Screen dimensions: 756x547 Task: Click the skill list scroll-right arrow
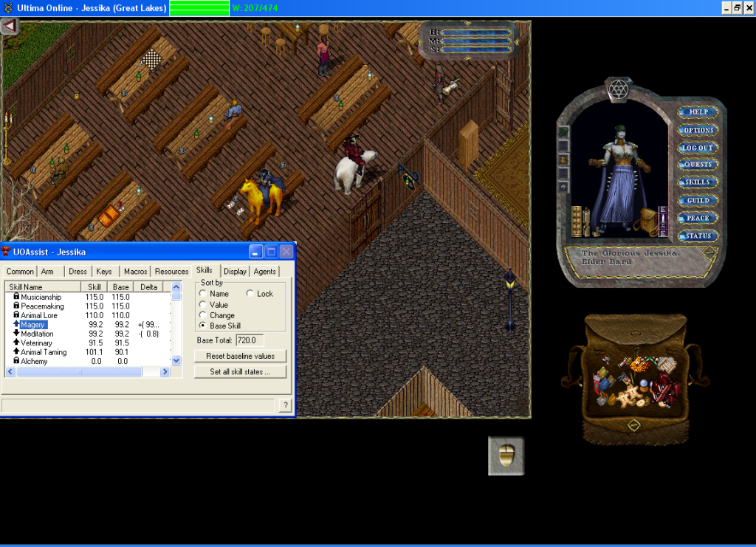tap(165, 371)
